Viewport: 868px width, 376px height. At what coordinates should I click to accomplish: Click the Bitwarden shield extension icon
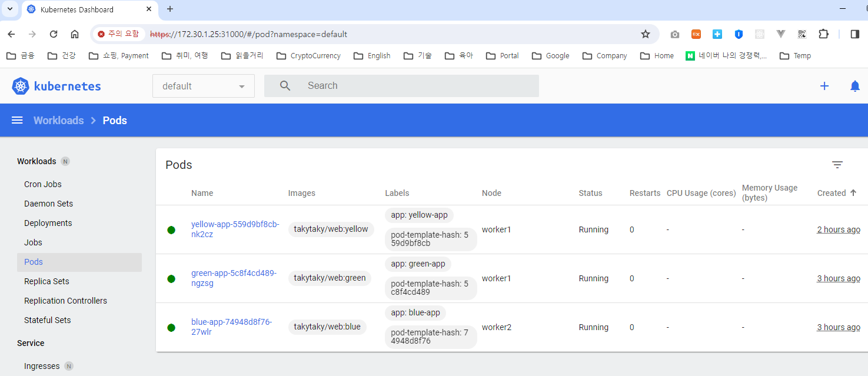click(x=739, y=34)
